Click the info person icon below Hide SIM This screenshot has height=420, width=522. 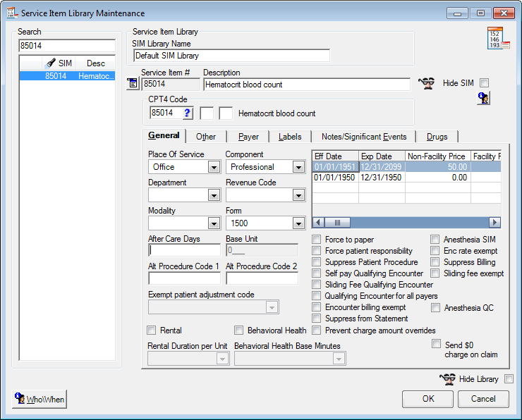483,98
